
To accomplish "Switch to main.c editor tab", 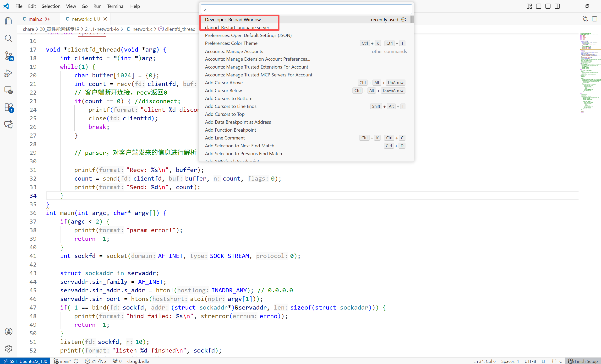I will point(35,19).
